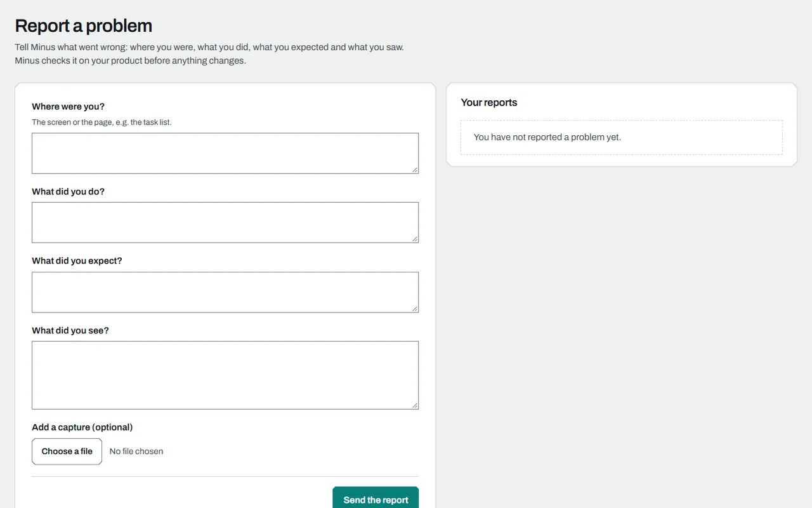Click the hint "The screen or the page, e.g. the task list."
This screenshot has height=508, width=812.
(x=101, y=122)
